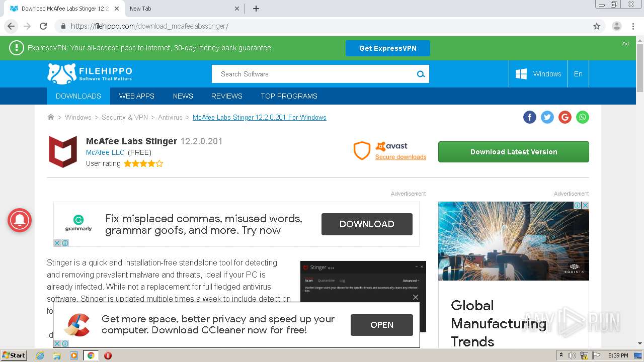This screenshot has height=362, width=644.
Task: Close the Grammarly ad via X icon
Action: (57, 243)
